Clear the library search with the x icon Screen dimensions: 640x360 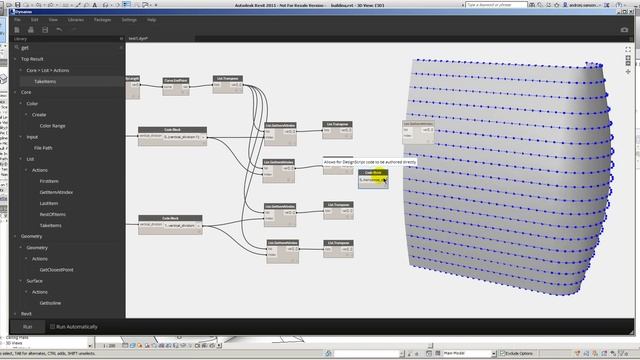[121, 48]
